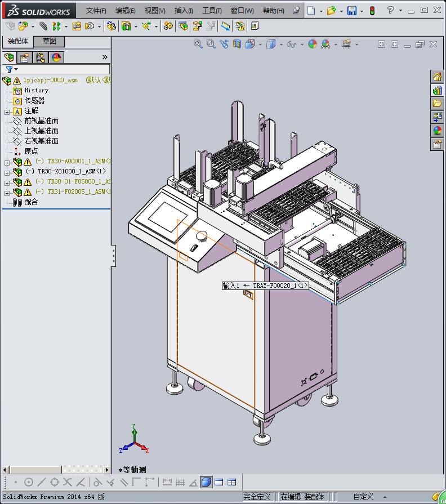Switch to the 装配体 tab
446x504 pixels.
(x=17, y=41)
